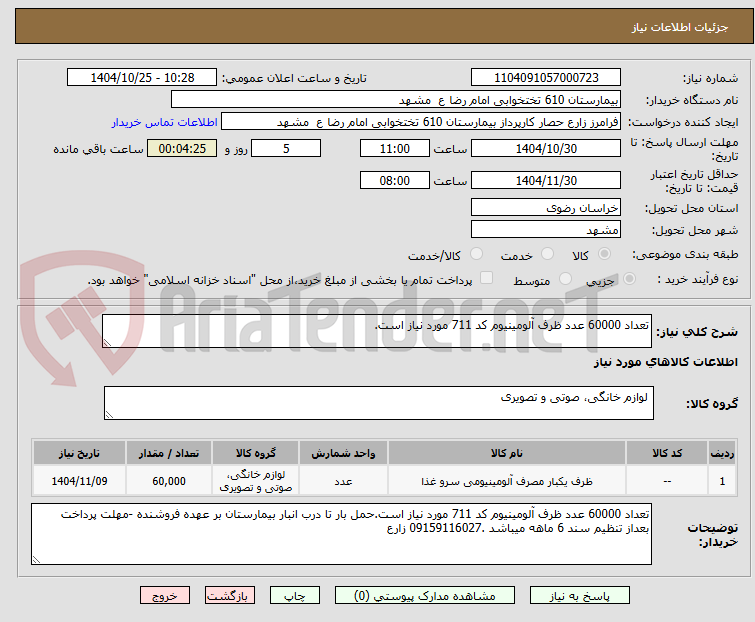Image resolution: width=755 pixels, height=622 pixels.
Task: Click the خروج exit button
Action: point(165,596)
